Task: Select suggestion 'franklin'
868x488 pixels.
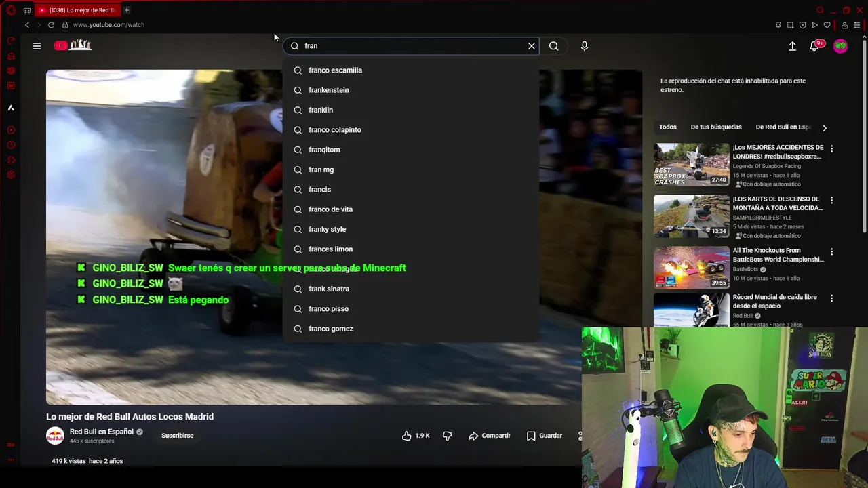Action: pyautogui.click(x=410, y=110)
